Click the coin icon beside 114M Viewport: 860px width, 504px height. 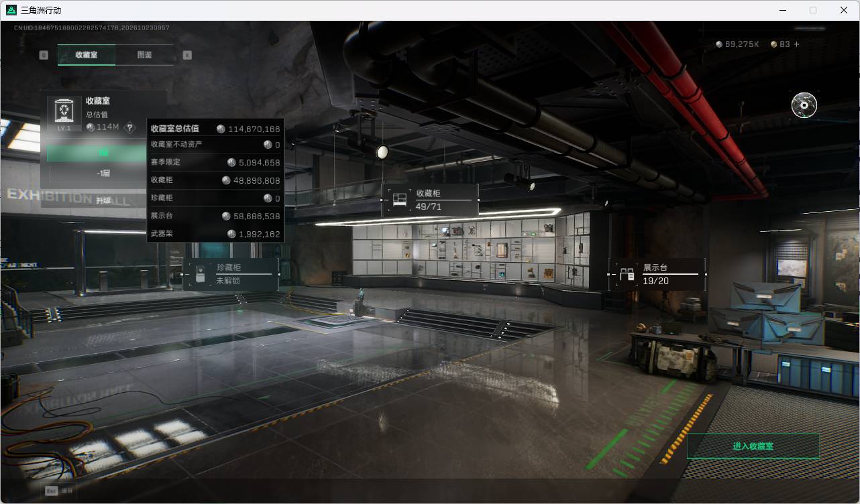91,127
